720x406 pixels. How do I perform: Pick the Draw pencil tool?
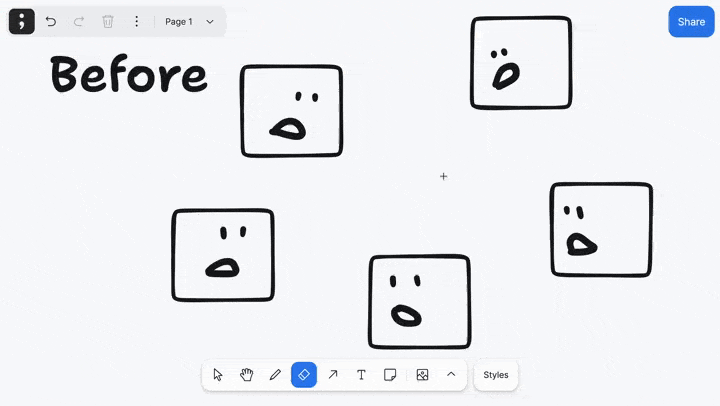point(275,375)
